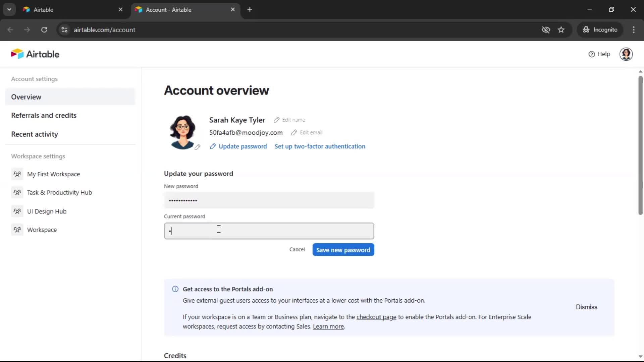Click the pencil icon beside Update password
This screenshot has height=362, width=644.
[213, 146]
